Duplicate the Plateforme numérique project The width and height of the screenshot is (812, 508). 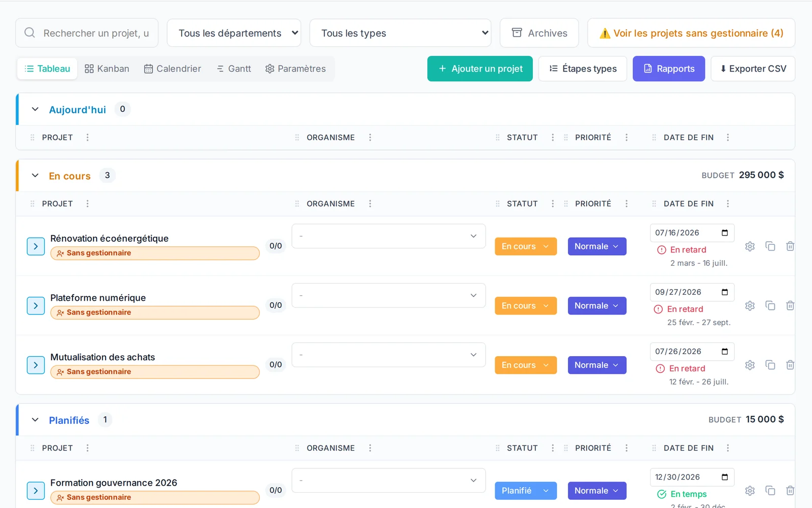click(770, 306)
